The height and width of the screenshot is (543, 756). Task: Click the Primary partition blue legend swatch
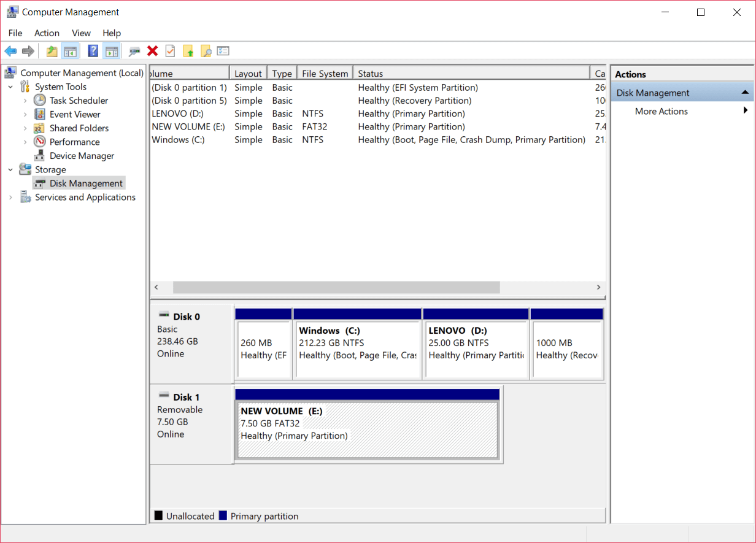(x=223, y=516)
